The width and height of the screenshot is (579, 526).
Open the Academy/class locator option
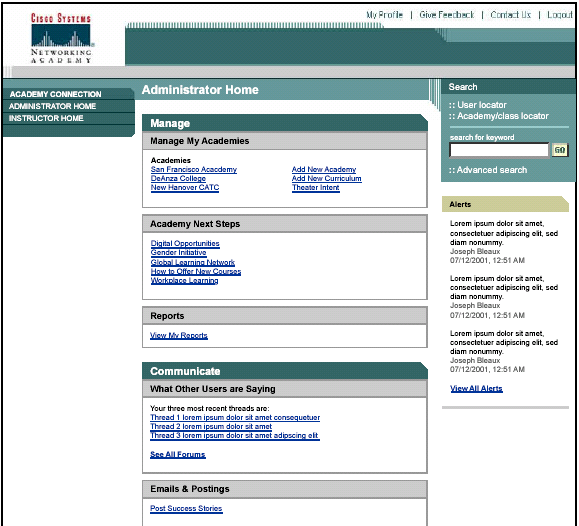click(499, 116)
